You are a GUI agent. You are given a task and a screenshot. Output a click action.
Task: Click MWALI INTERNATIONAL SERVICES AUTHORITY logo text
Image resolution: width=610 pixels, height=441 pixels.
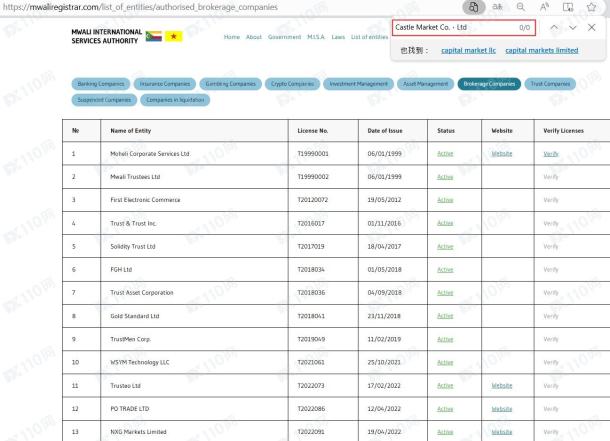click(106, 36)
